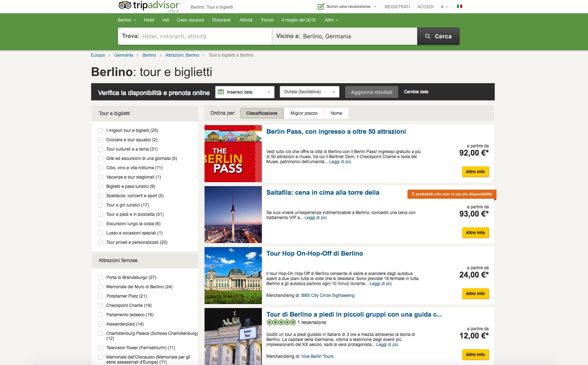588x365 pixels.
Task: Tick Porta di Brandeburgo attraction checkbox
Action: [100, 278]
